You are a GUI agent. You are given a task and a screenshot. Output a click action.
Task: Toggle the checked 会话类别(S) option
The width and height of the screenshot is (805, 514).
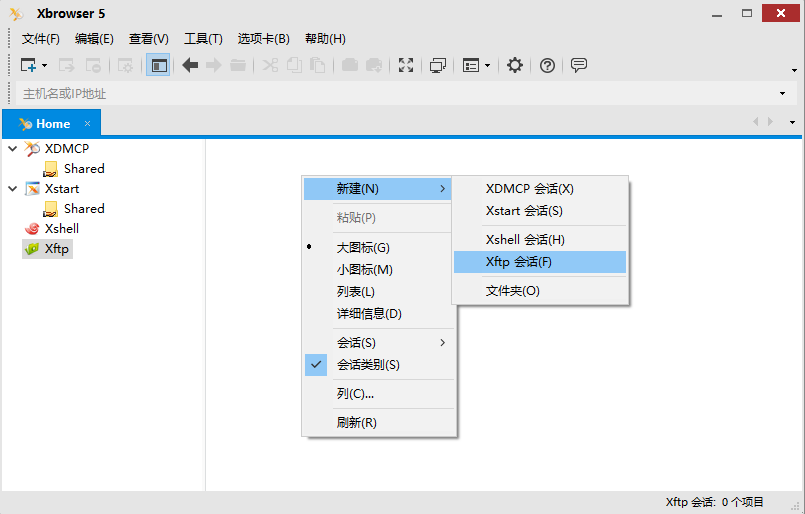point(378,365)
